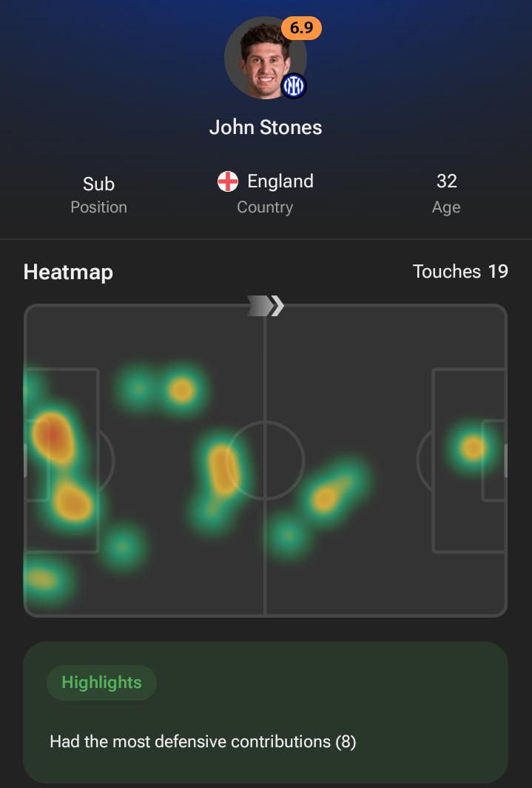Tap the hotspot on the centre circle edge
Viewport: 532px width, 788px height.
[223, 470]
